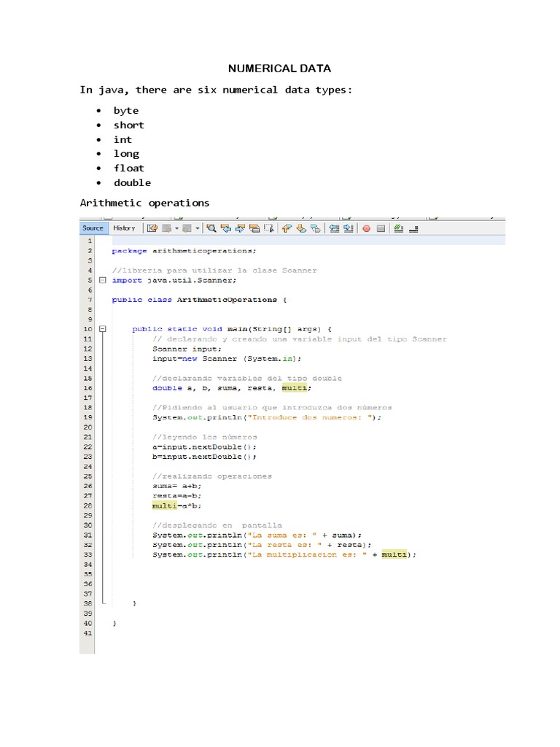Screen dimensions: 560x747
Task: Click the 'Arithmetic operations' subheading
Action: click(144, 203)
